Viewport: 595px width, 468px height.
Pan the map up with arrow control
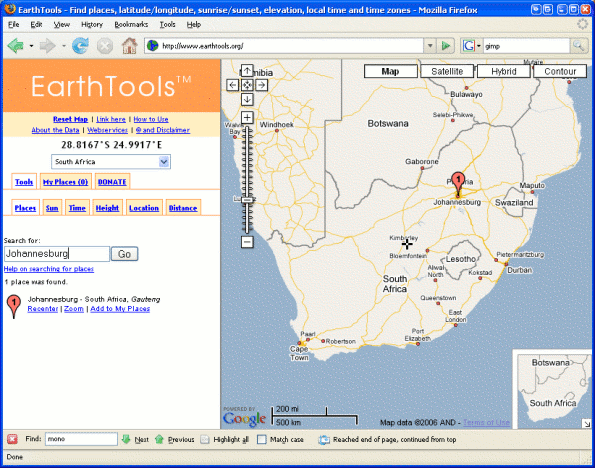(x=247, y=71)
